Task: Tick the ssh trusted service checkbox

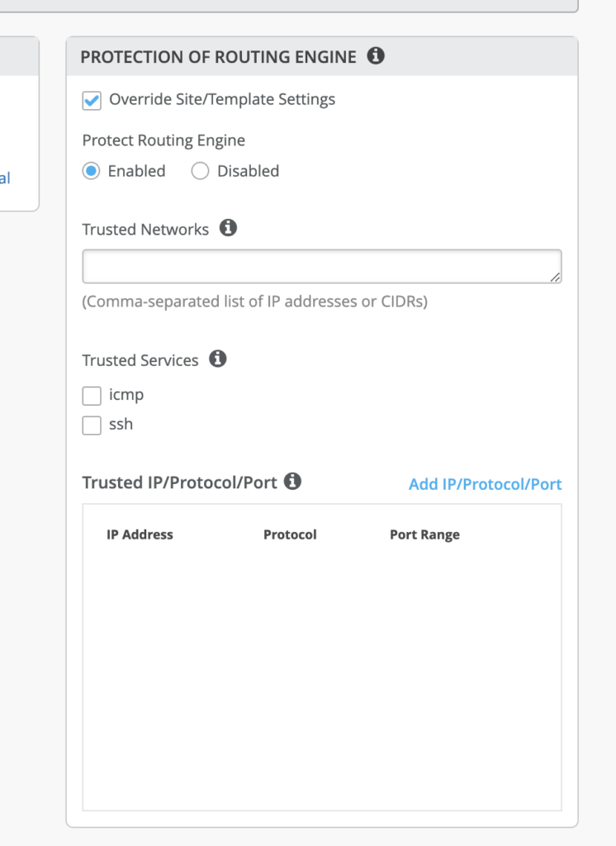Action: [92, 425]
